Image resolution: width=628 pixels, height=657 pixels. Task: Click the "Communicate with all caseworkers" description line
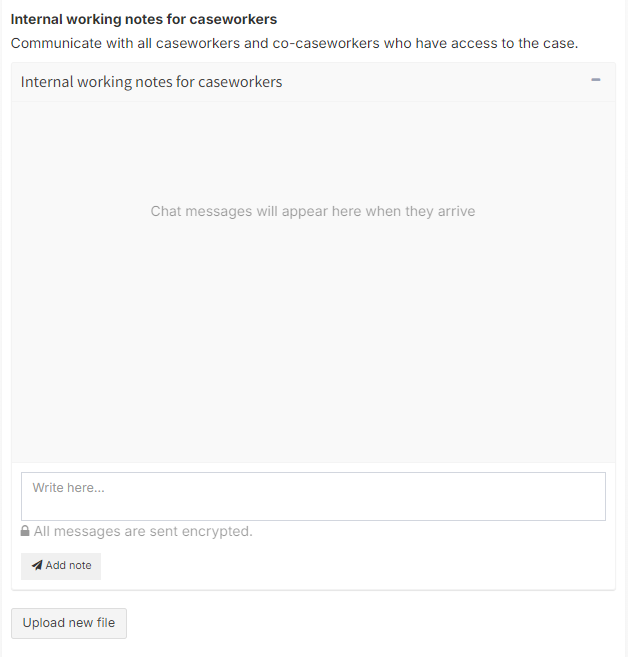coord(294,43)
